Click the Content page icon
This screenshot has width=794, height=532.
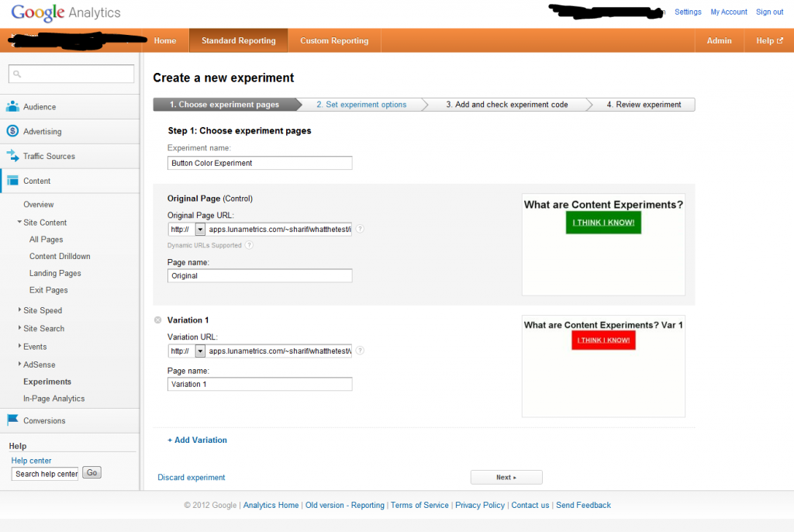coord(12,181)
